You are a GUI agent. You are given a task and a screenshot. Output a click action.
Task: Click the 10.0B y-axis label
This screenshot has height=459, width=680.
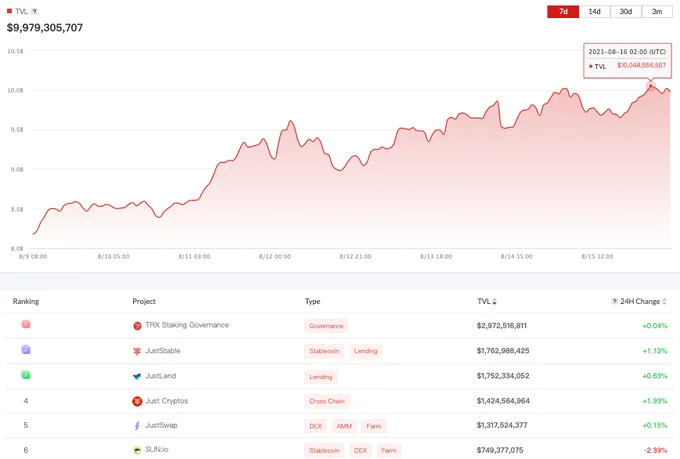[15, 90]
